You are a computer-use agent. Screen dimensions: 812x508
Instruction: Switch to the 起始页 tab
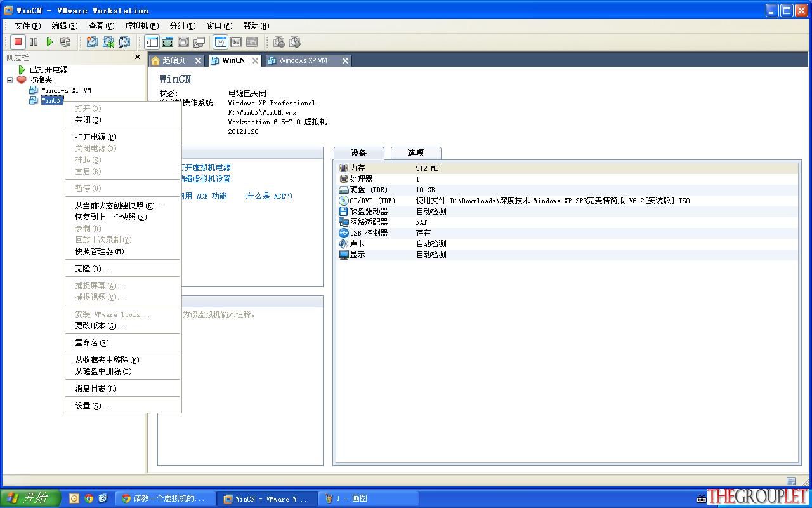(x=173, y=60)
